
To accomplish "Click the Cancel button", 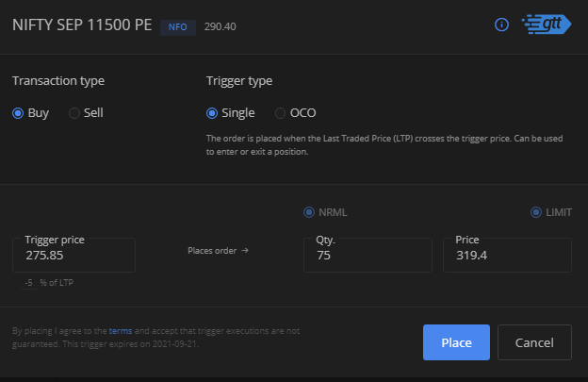I will coord(534,342).
